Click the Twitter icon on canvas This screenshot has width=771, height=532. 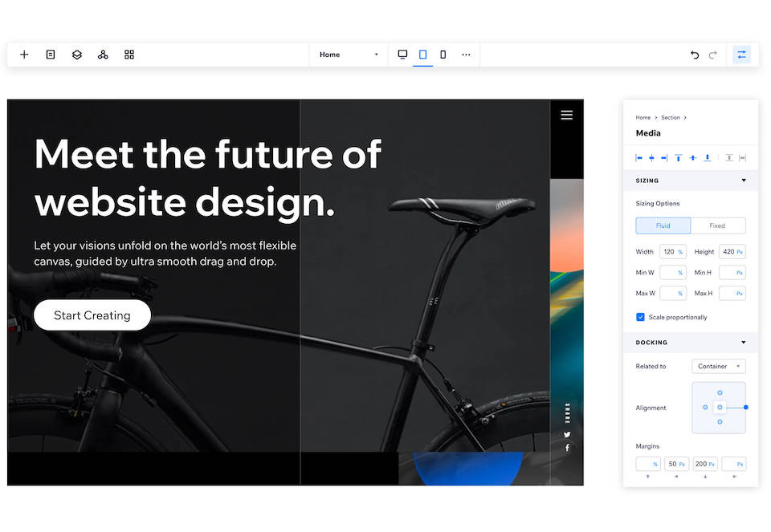coord(567,435)
